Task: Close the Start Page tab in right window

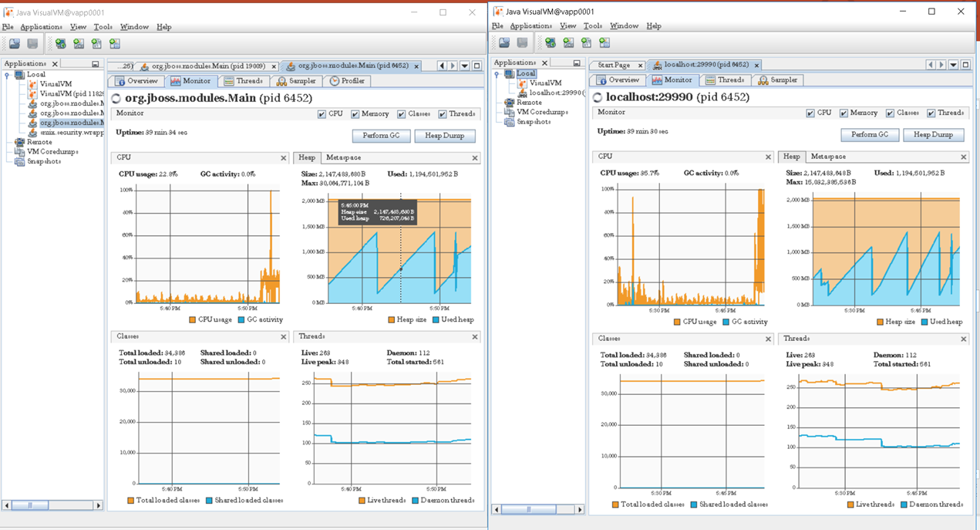Action: [640, 66]
